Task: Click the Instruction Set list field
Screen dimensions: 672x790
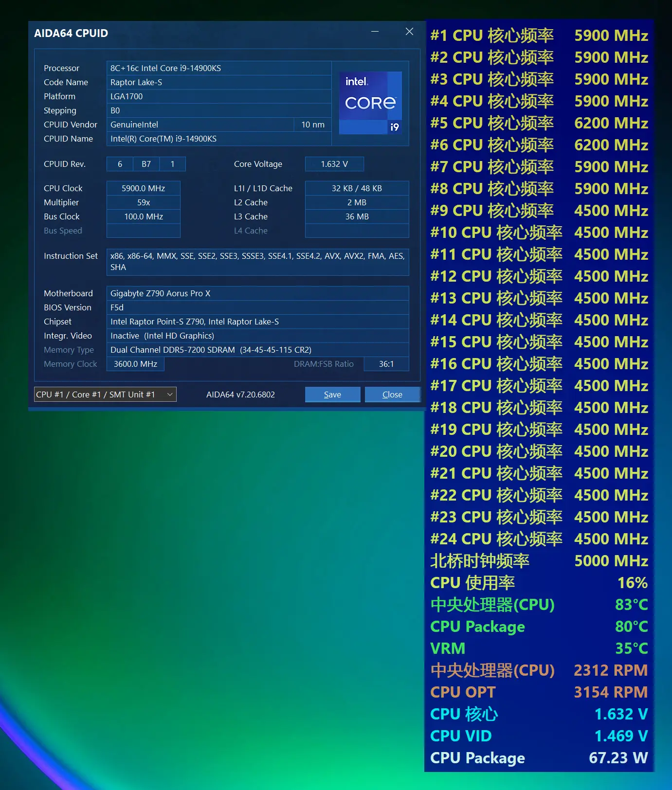Action: pyautogui.click(x=257, y=262)
